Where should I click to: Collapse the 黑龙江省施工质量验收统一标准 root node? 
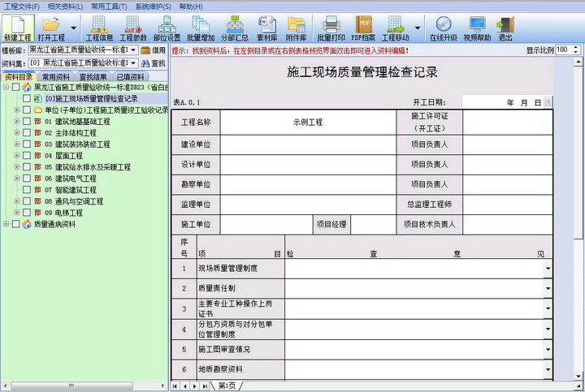click(x=6, y=87)
